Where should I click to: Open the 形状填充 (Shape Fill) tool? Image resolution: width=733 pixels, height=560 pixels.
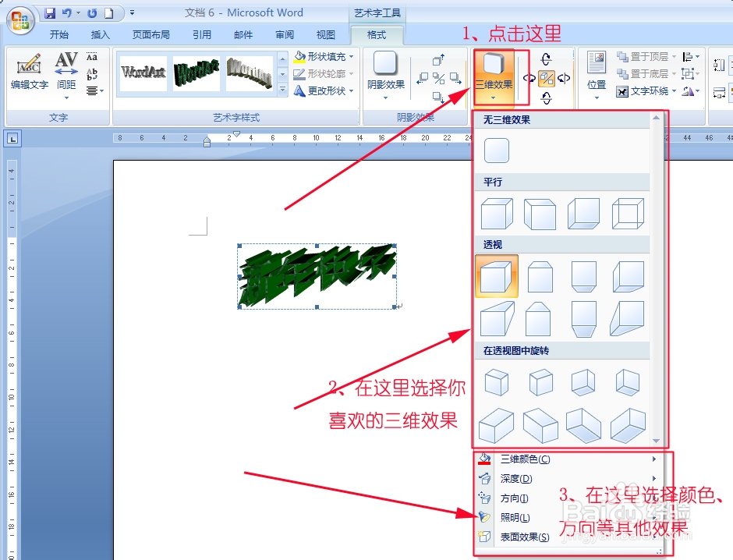click(322, 56)
